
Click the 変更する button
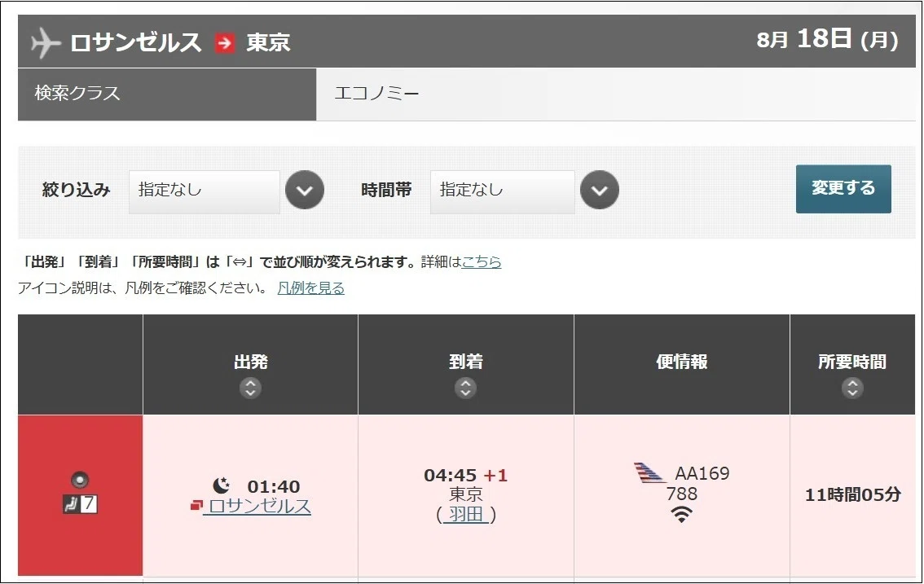(x=843, y=189)
